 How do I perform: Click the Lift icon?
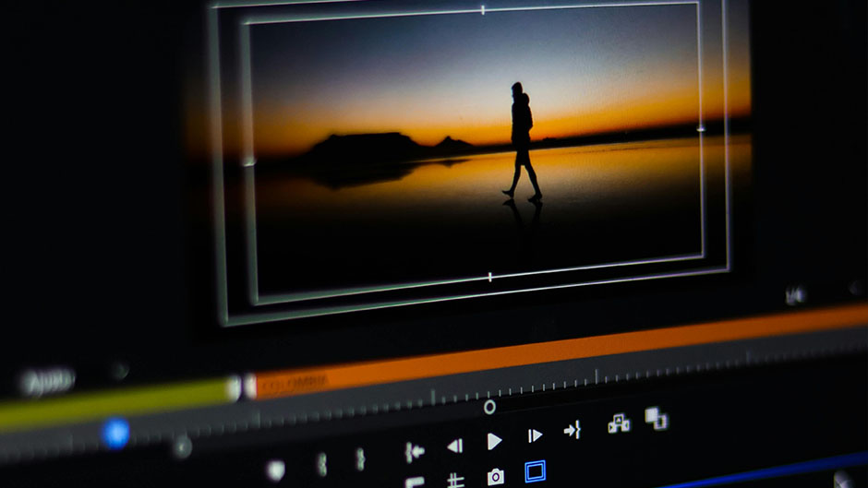618,423
